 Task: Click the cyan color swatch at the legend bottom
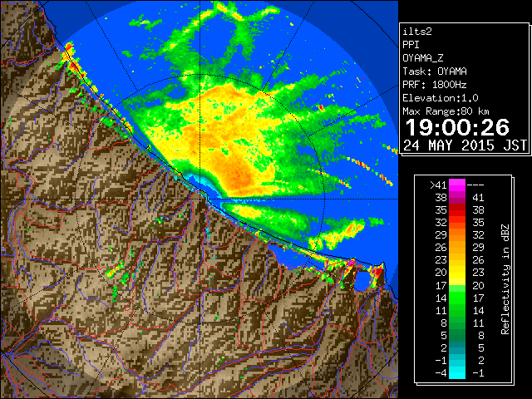457,373
